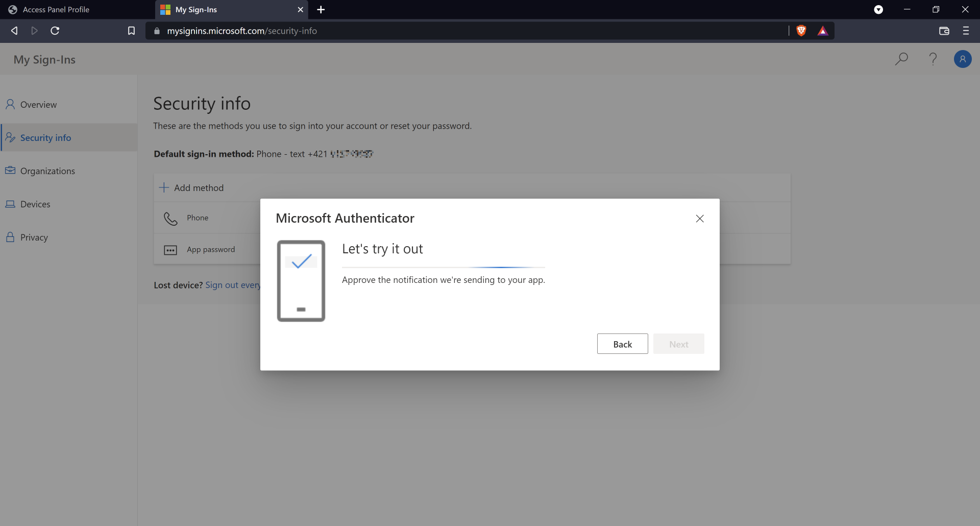
Task: Open the browser hamburger menu
Action: [x=966, y=31]
